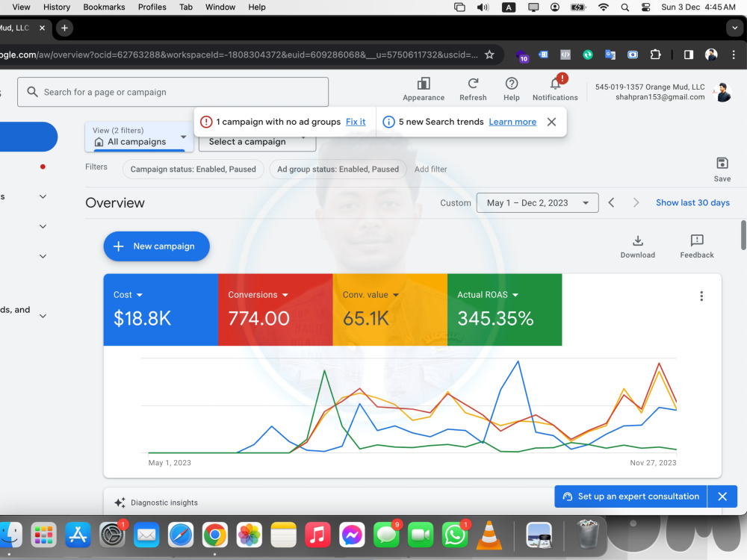Open the Window menu
Image resolution: width=747 pixels, height=560 pixels.
tap(220, 7)
